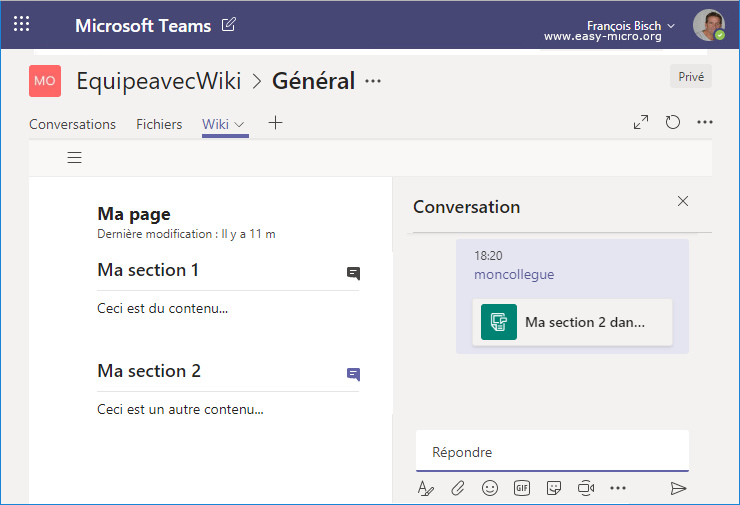This screenshot has height=505, width=740.
Task: Start a meet now video call
Action: (x=586, y=488)
